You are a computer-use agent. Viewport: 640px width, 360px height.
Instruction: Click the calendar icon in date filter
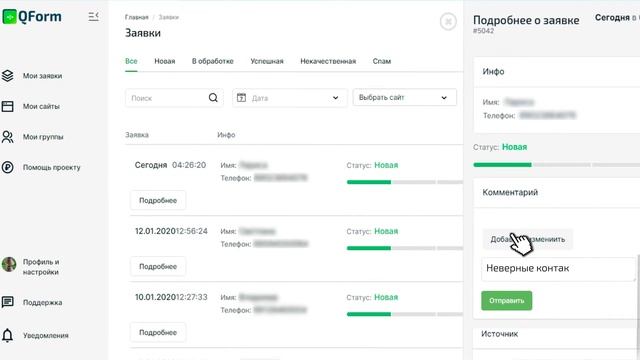(x=241, y=98)
